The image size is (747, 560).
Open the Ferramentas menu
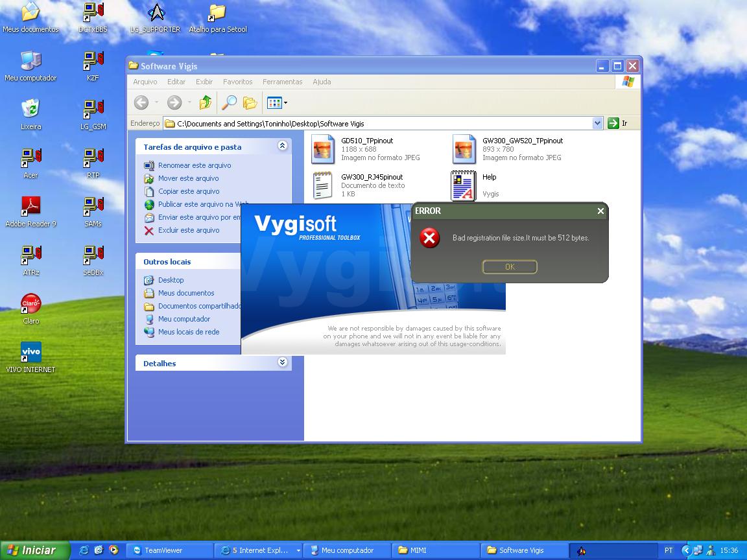coord(283,82)
